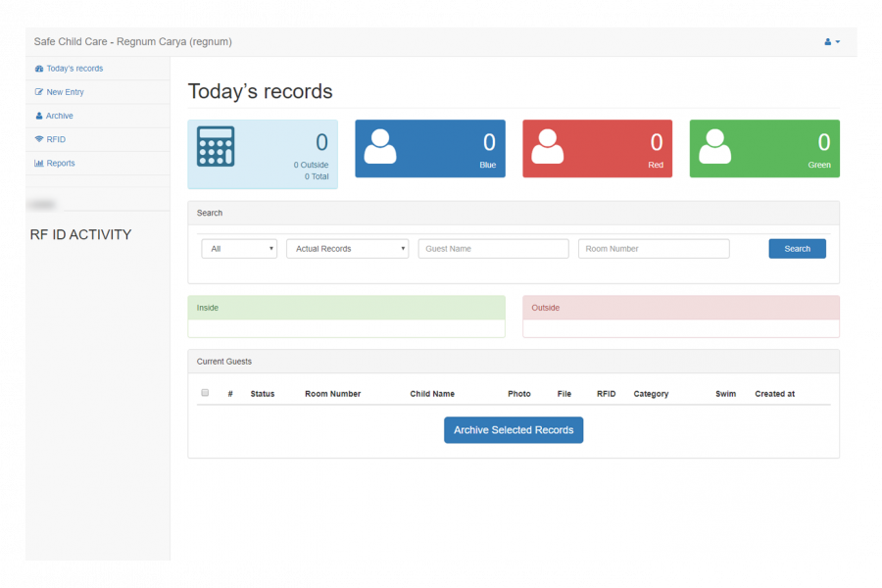
Task: Click the Guest Name input field
Action: 493,249
